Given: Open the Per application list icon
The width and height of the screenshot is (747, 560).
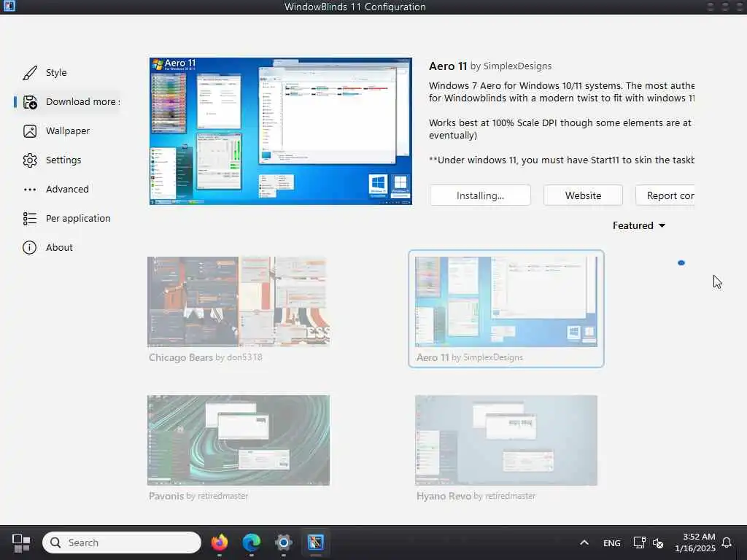Looking at the screenshot, I should 29,219.
